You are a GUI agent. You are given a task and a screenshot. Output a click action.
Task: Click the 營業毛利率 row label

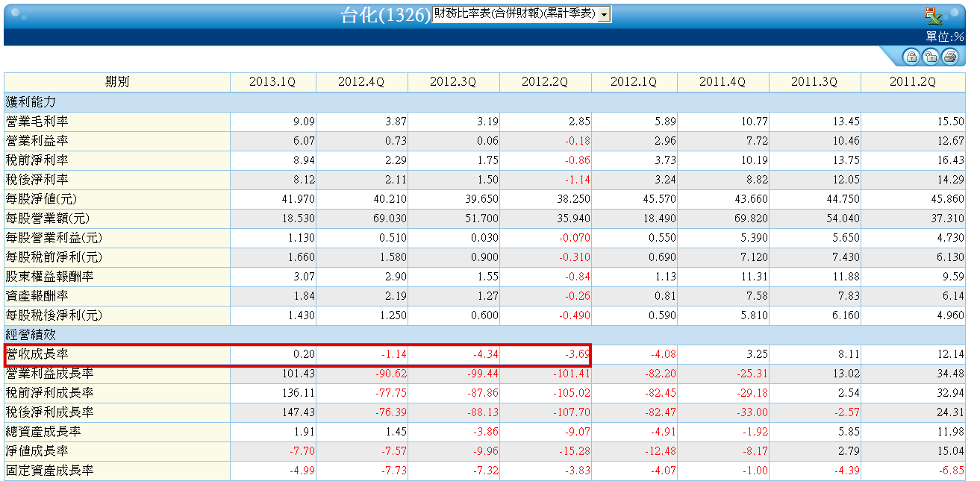(x=37, y=121)
